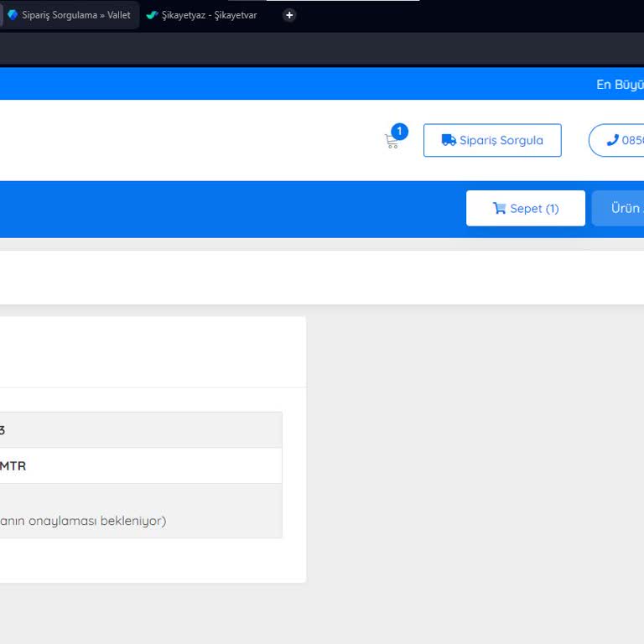Switch to the Sipariş Sorgulama » Vallet tab
Viewport: 644px width, 644px height.
tap(75, 15)
